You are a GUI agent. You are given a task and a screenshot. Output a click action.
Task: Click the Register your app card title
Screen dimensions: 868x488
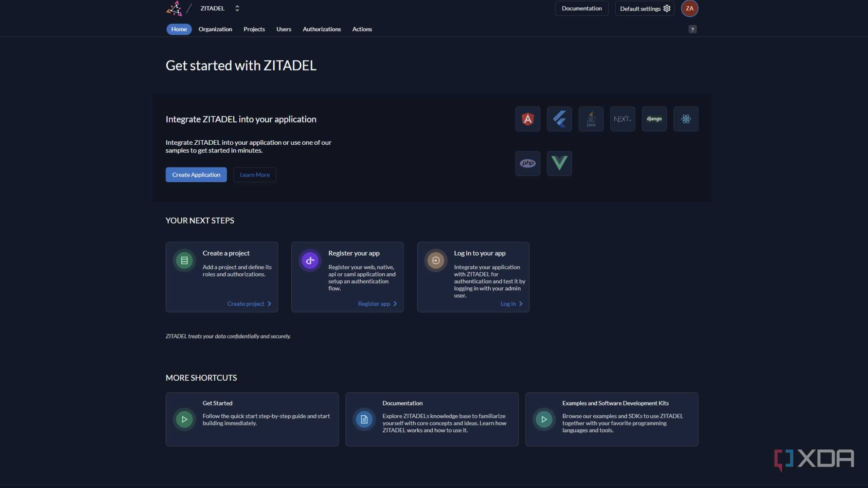pos(354,253)
